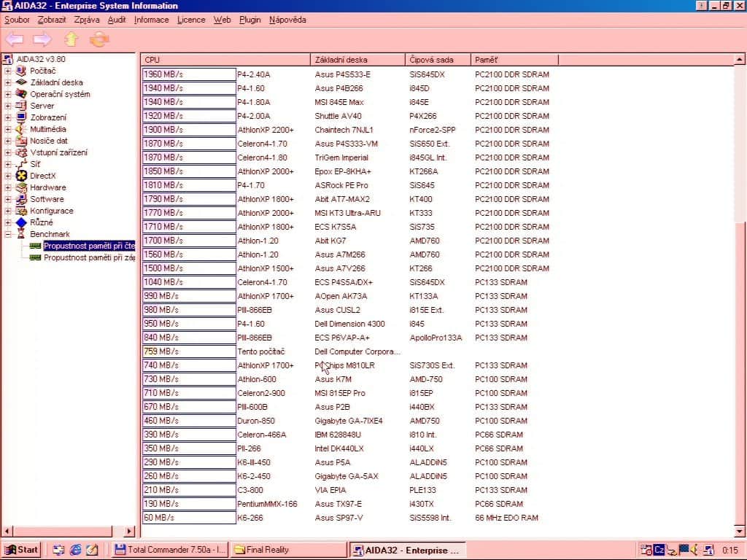Click the Síť network icon
This screenshot has width=747, height=560.
21,164
